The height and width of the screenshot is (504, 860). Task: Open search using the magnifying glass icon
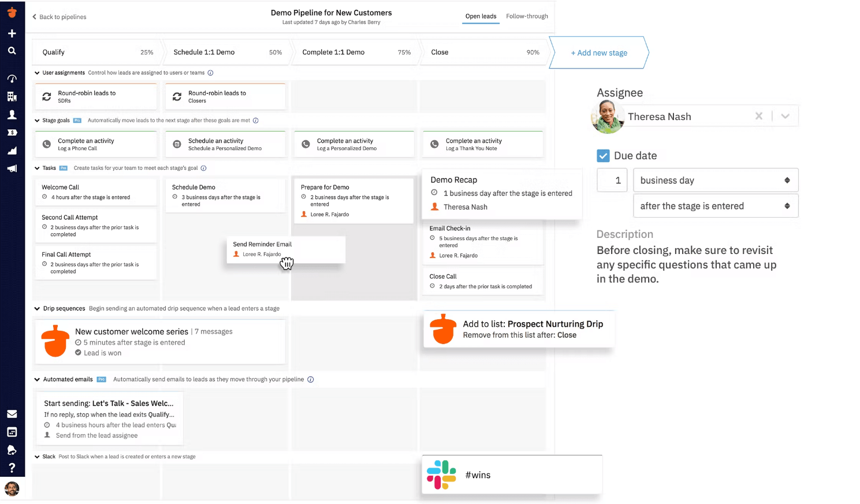click(12, 51)
